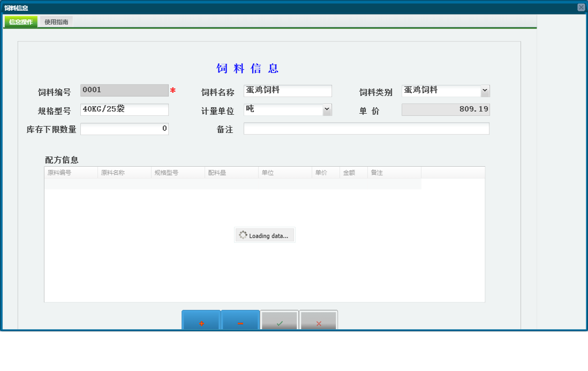Click the 库存下限数量 field
The width and height of the screenshot is (588, 371).
coord(124,129)
